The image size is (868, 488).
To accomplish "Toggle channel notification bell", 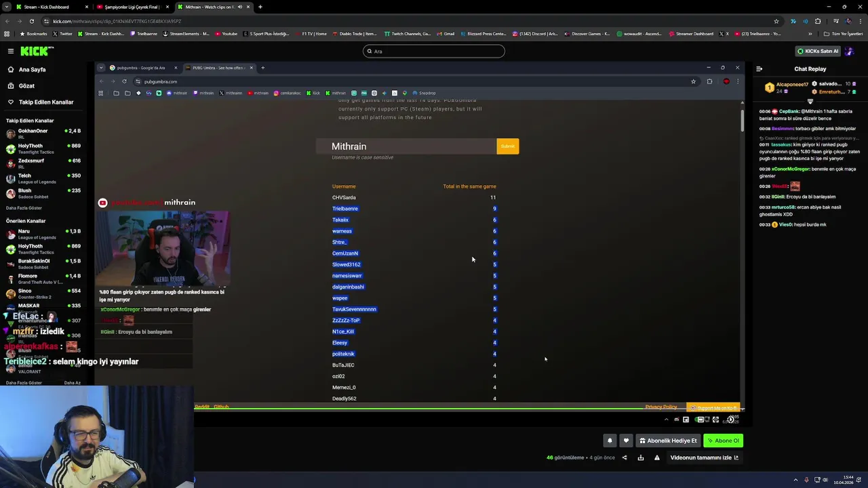I will 610,441.
